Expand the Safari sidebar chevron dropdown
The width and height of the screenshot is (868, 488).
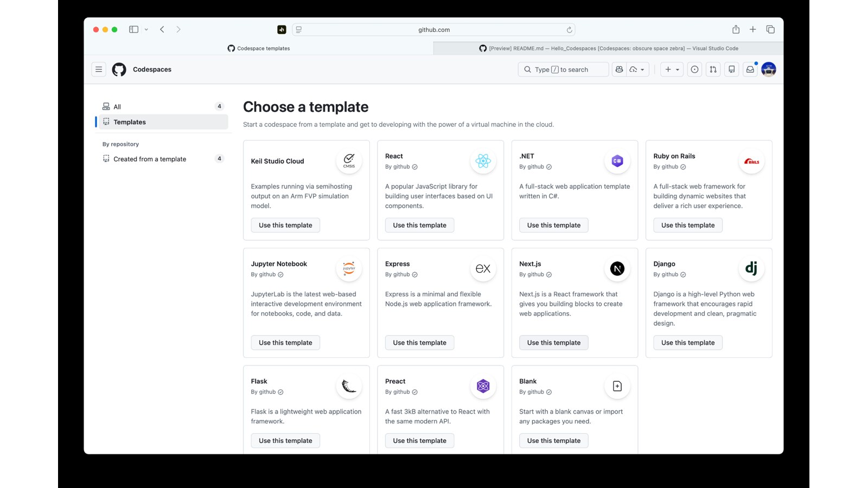146,30
